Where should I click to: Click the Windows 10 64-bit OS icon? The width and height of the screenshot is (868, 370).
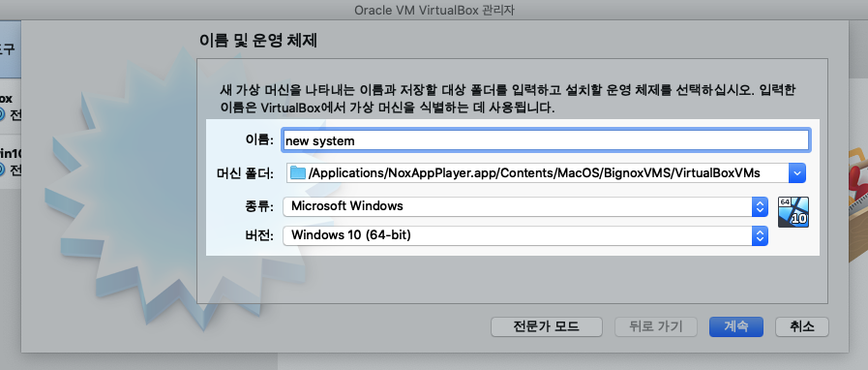click(x=793, y=211)
